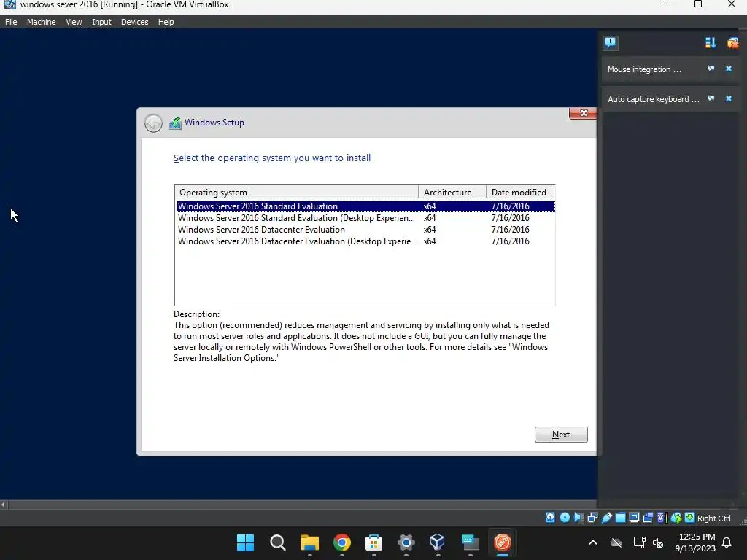Select Standard Evaluation (Desktop Experience) row
747x560 pixels.
pos(365,217)
